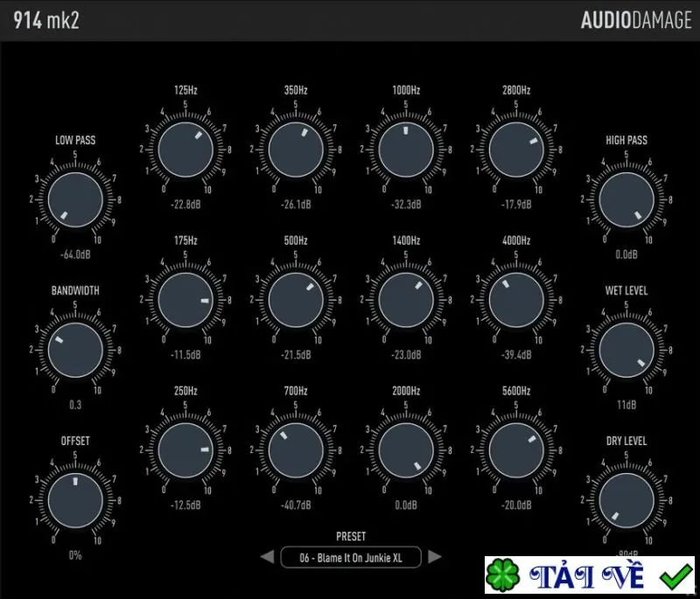Open the preset list '06 - Blame It On Junkie XL'

pyautogui.click(x=351, y=558)
